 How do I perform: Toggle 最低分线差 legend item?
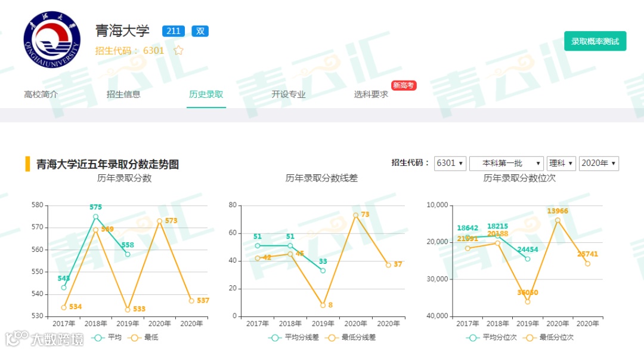coord(351,337)
